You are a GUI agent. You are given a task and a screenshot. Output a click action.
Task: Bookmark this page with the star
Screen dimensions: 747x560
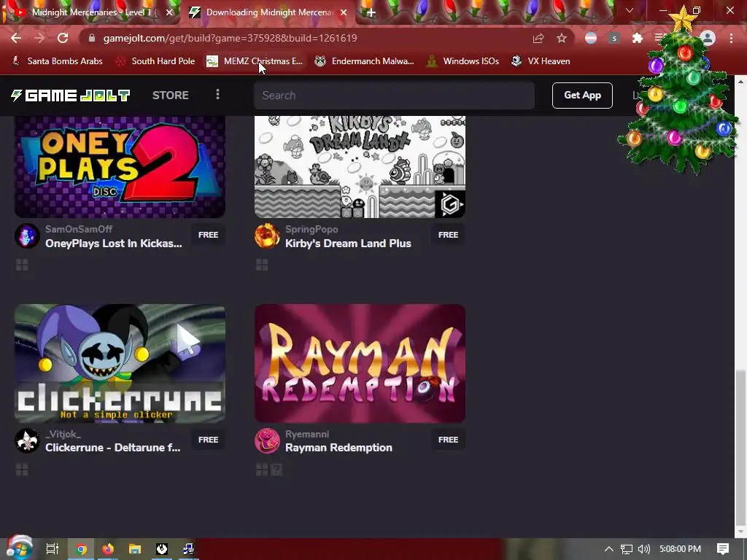[x=562, y=38]
